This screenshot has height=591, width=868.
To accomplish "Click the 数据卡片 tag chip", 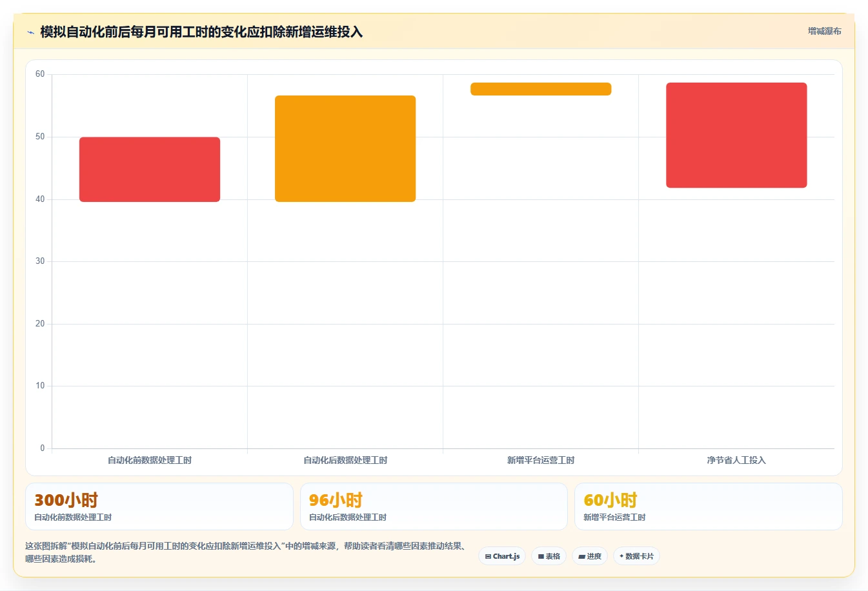I will tap(636, 556).
